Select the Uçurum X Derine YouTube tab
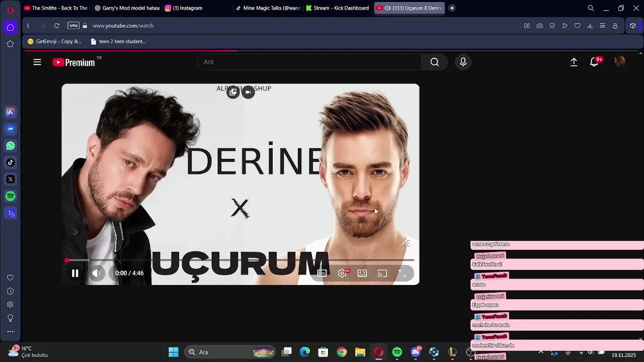 [x=409, y=8]
